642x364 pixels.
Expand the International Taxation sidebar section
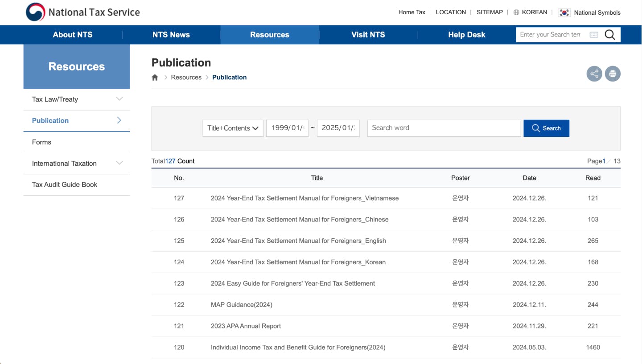pos(119,163)
